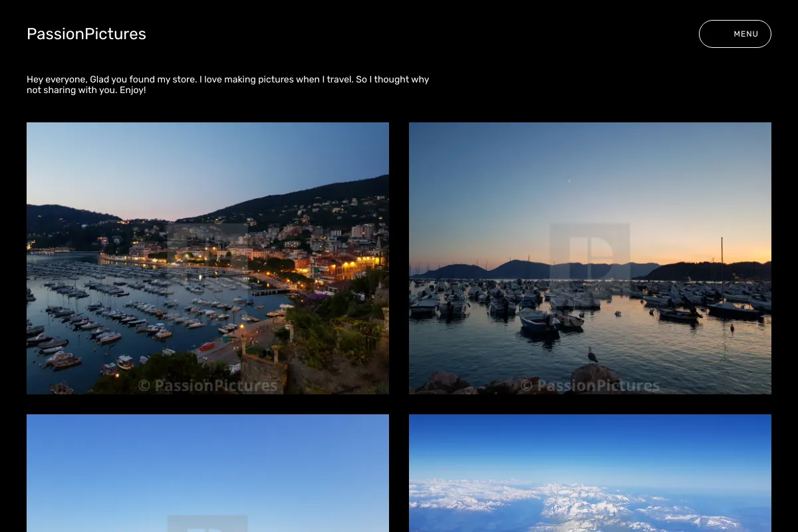
Task: Click the logo watermark on the blue sky photo
Action: pyautogui.click(x=207, y=523)
